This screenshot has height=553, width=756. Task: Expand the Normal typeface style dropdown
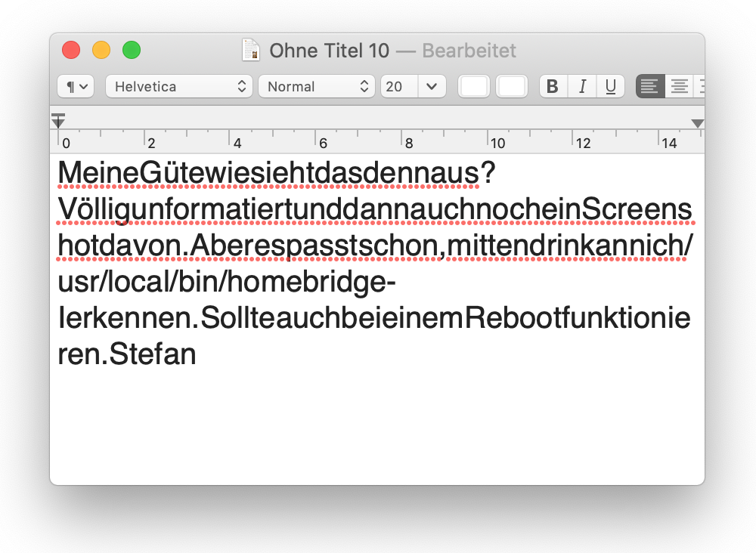[317, 87]
